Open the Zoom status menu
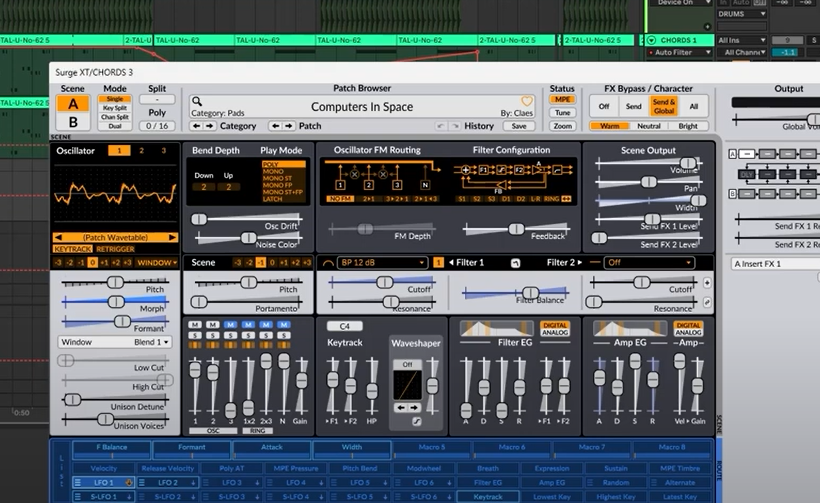Image resolution: width=820 pixels, height=503 pixels. click(562, 126)
